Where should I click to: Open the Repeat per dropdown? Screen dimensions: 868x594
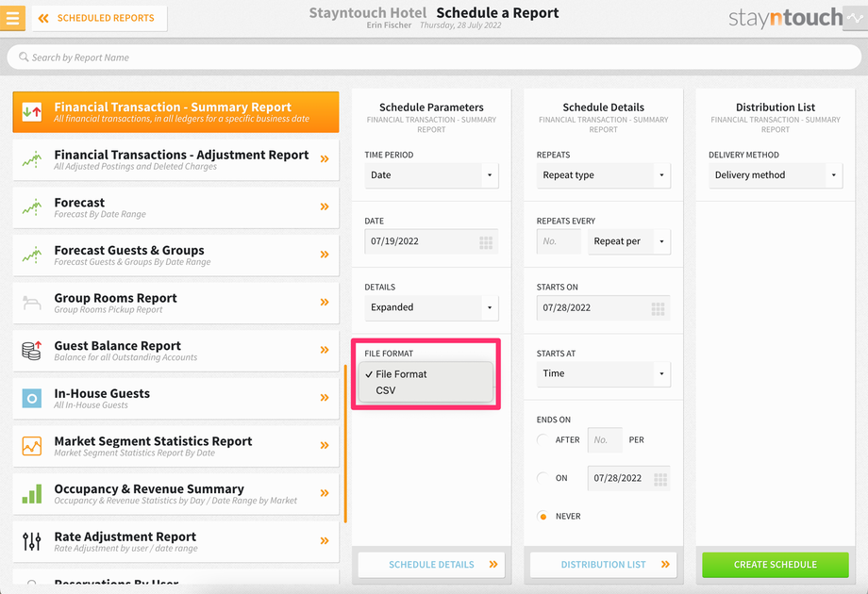[629, 241]
